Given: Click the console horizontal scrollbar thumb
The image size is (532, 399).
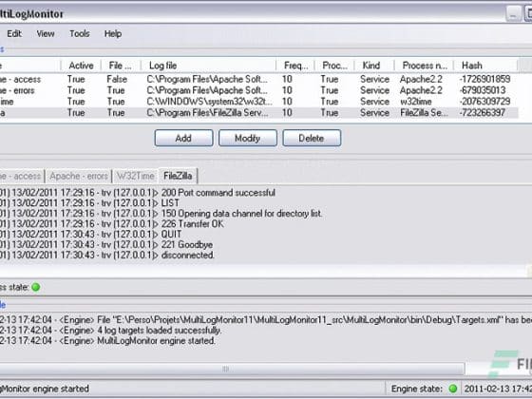Looking at the screenshot, I should (x=232, y=369).
